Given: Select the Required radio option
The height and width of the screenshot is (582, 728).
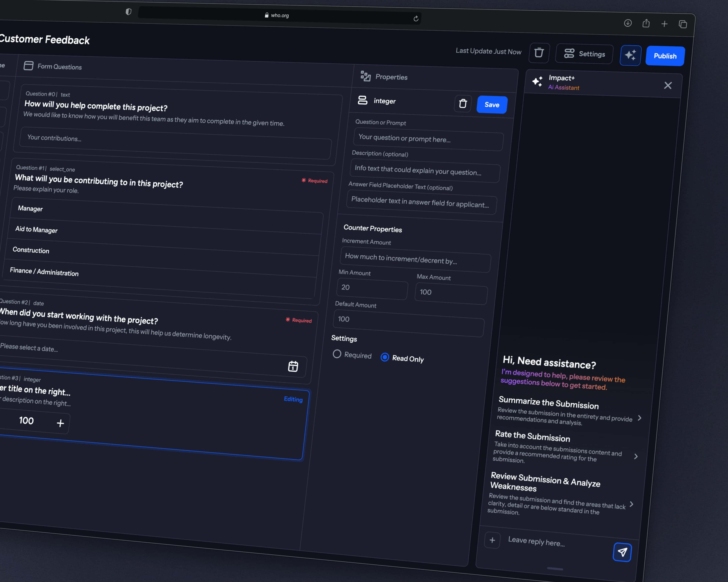Looking at the screenshot, I should pyautogui.click(x=337, y=354).
